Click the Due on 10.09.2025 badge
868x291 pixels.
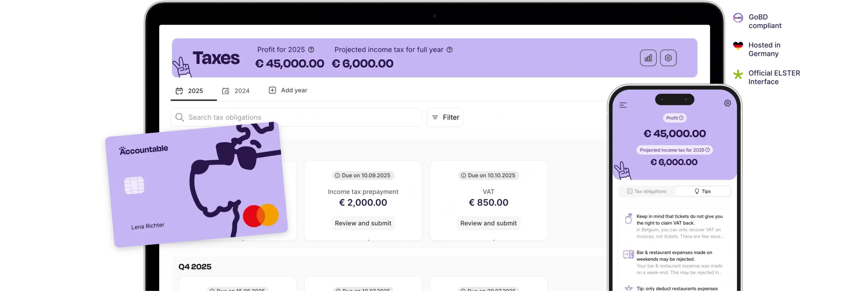(x=363, y=175)
